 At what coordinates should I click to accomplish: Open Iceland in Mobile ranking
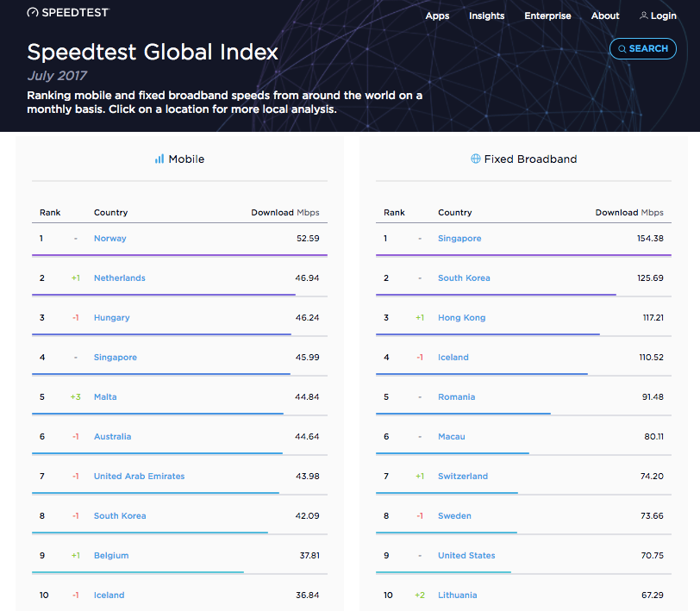tap(109, 595)
